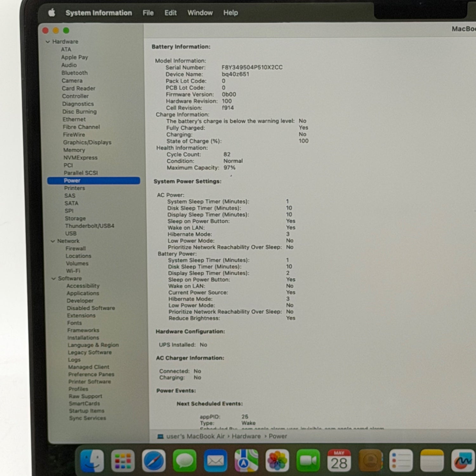The height and width of the screenshot is (476, 476).
Task: View Storage information
Action: coord(75,218)
